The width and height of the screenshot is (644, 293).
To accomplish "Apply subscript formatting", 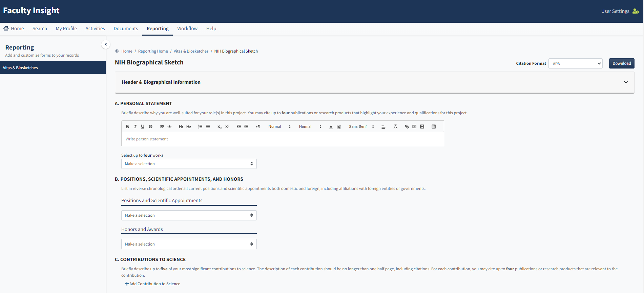I will pyautogui.click(x=220, y=126).
